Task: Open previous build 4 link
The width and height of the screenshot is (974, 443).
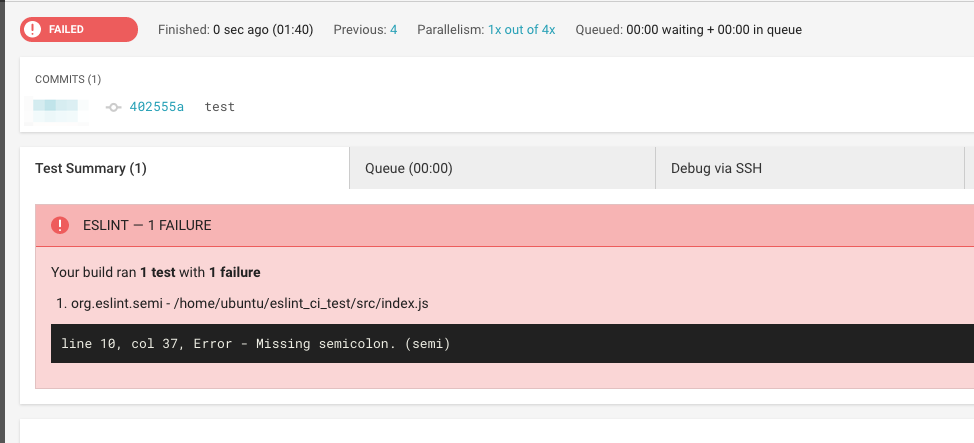Action: click(x=393, y=29)
